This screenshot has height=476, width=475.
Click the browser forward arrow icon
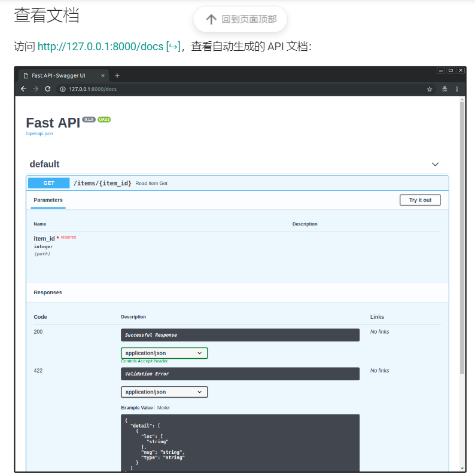[35, 89]
